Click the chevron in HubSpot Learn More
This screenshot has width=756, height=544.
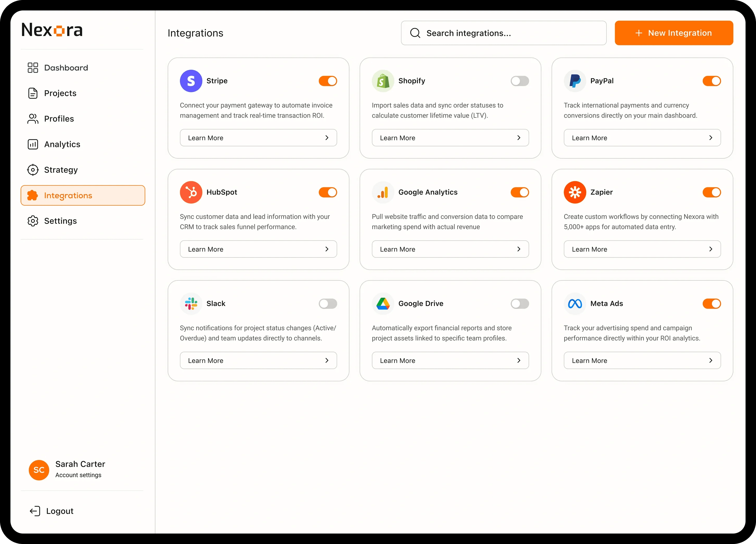(x=327, y=249)
